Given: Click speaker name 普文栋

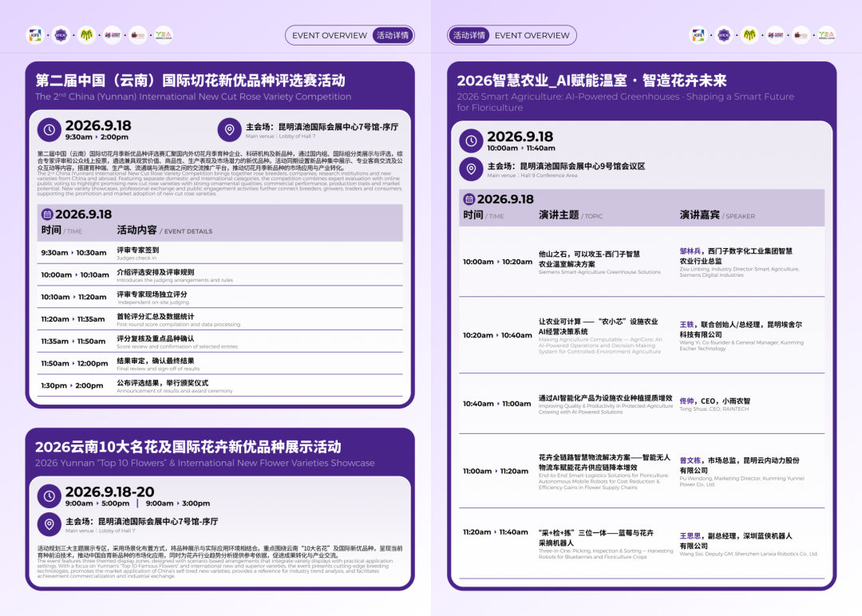Looking at the screenshot, I should click(690, 460).
